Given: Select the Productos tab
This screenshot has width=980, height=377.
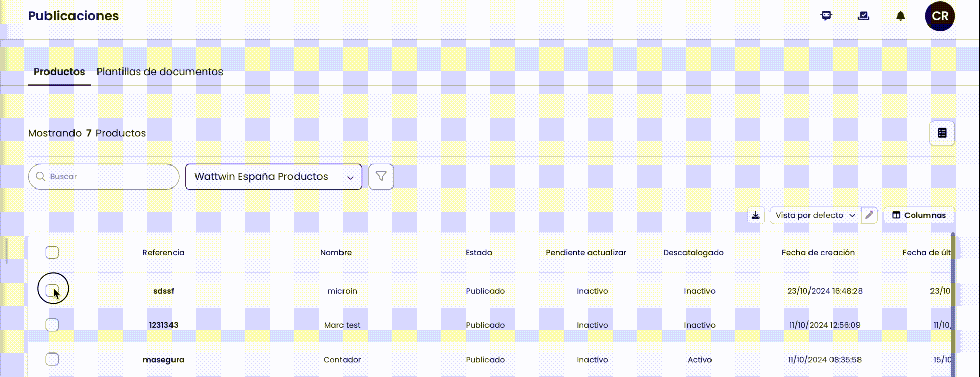Looking at the screenshot, I should point(59,72).
